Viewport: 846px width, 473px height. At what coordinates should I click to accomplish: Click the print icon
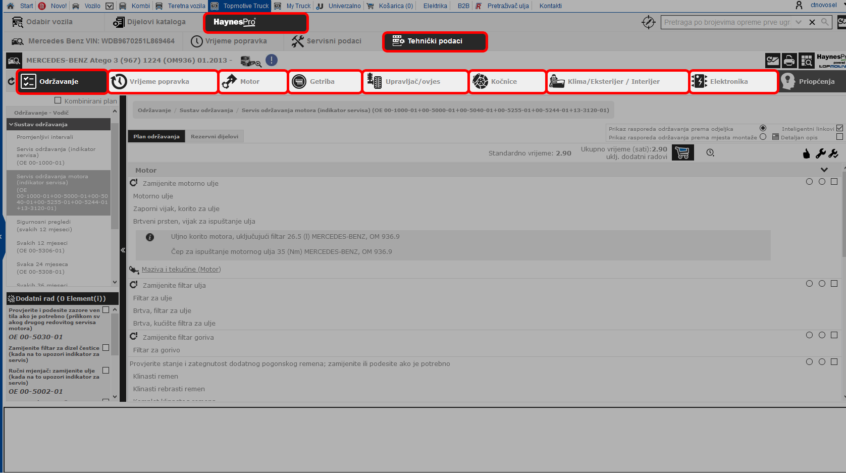click(x=789, y=60)
